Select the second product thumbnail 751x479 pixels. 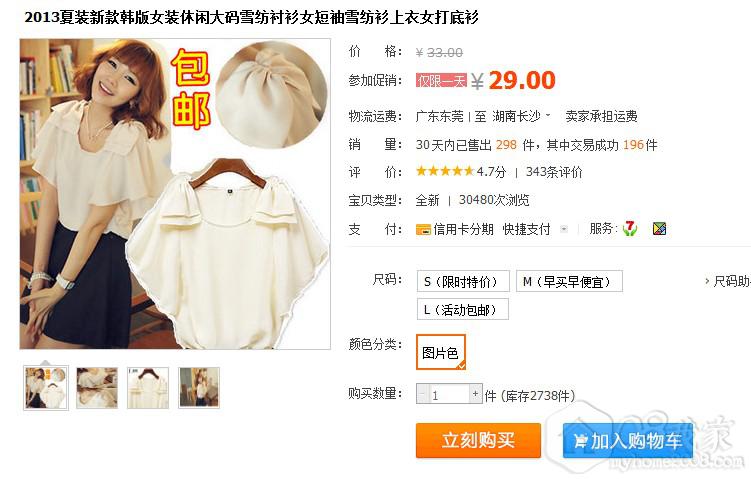tap(97, 388)
